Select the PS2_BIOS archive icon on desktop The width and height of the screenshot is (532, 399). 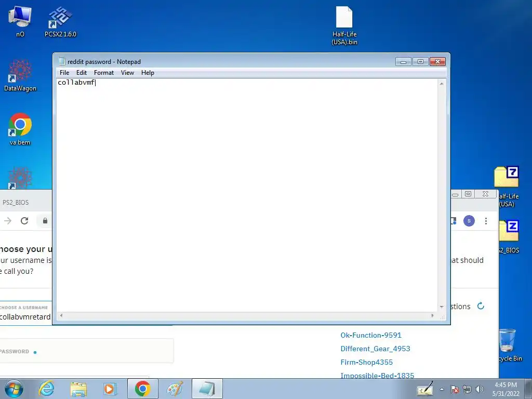coord(509,237)
